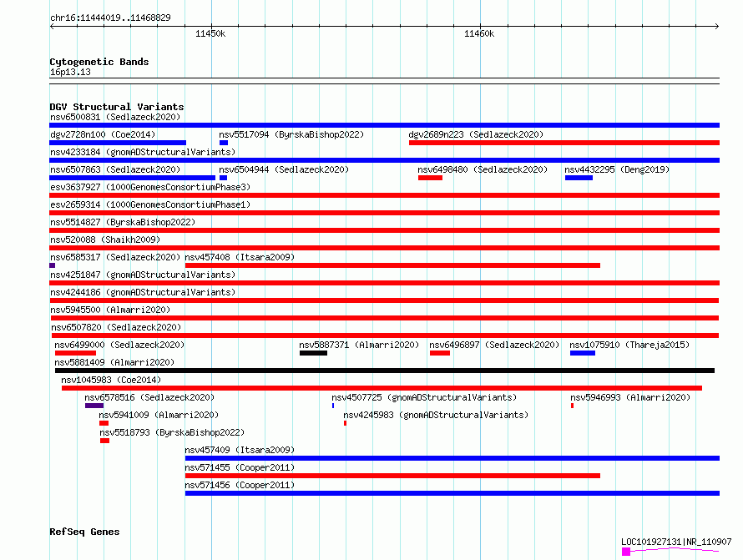Click the nsv6499000 (Sedlazeck2020) label
This screenshot has height=560, width=743.
119,345
